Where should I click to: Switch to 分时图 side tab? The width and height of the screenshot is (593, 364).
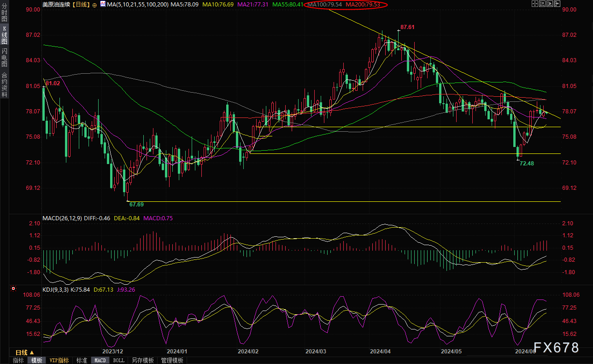4,13
